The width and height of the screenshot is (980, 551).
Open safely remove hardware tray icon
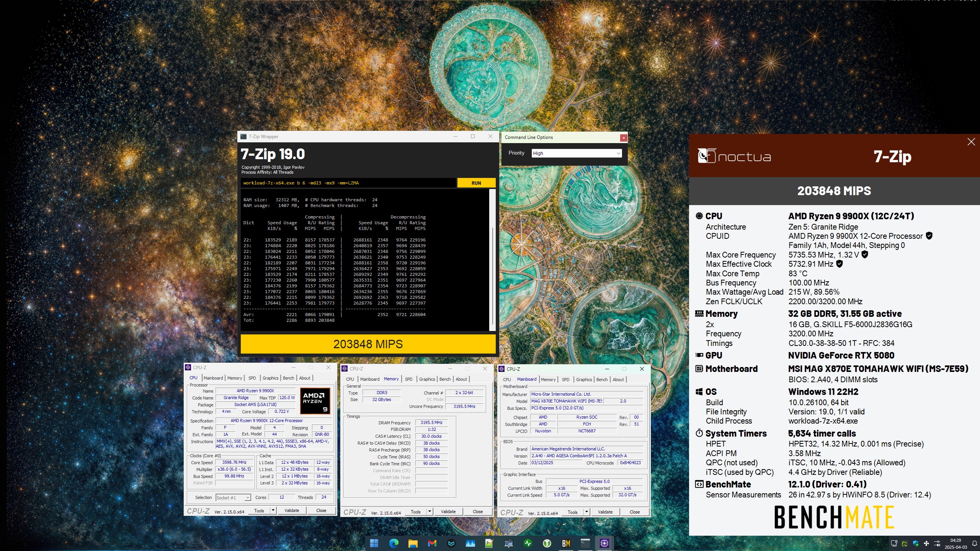(x=894, y=543)
